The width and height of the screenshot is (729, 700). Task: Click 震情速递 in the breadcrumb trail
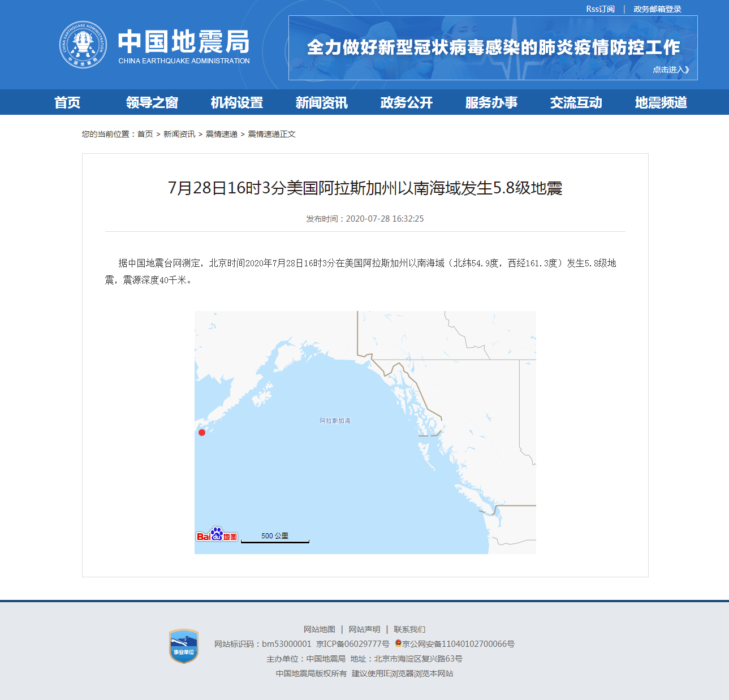point(221,134)
